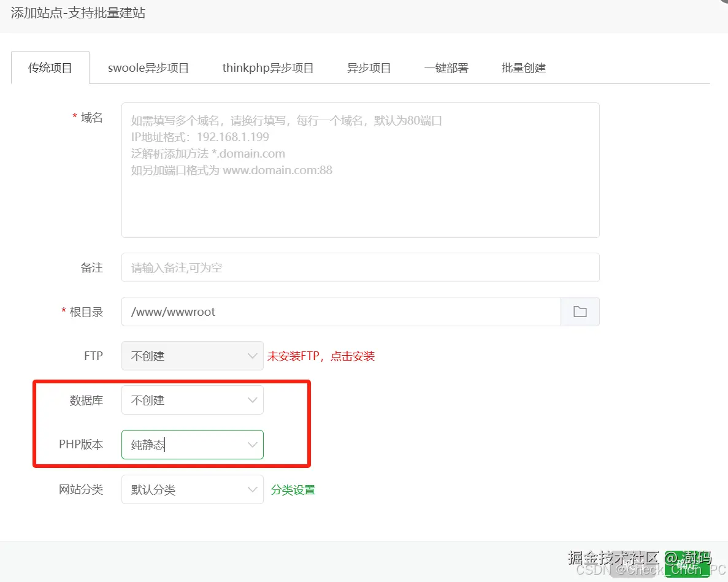Click the 根目录 path field
This screenshot has width=728, height=582.
(341, 312)
